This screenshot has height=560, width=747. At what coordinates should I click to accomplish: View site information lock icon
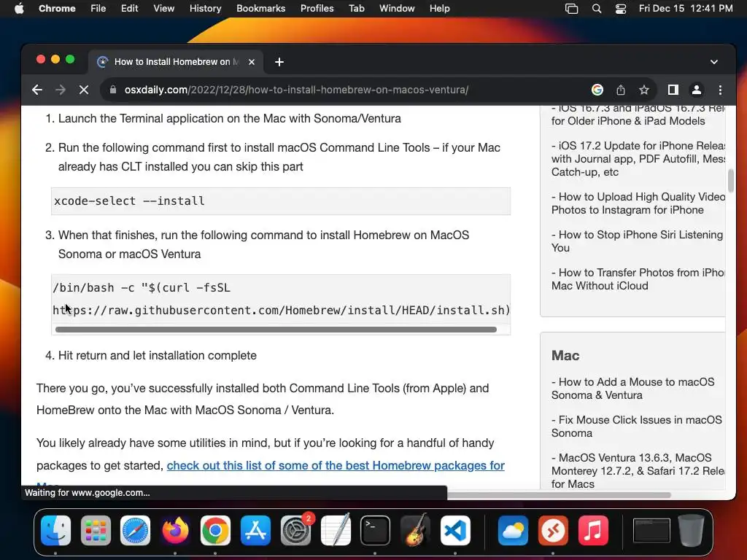(x=113, y=90)
